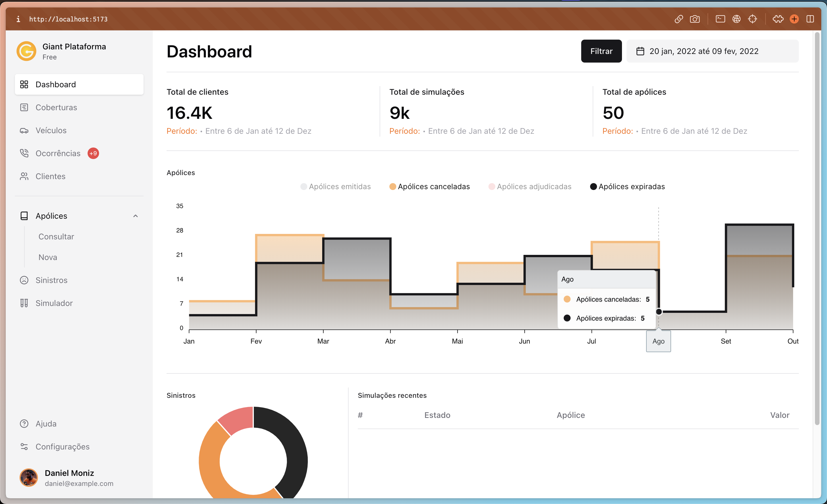Click the Configurações sliders icon
Viewport: 827px width, 504px height.
coord(24,447)
